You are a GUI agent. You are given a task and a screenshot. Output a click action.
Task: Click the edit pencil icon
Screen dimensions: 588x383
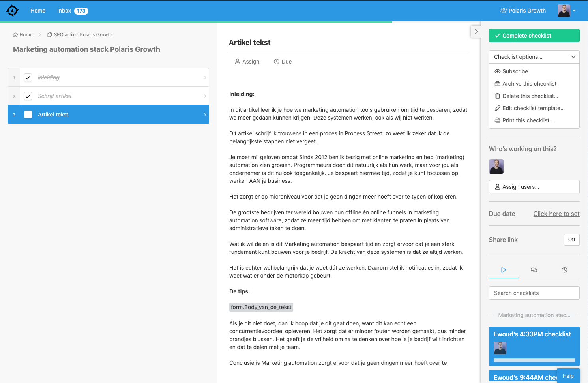[x=498, y=108]
